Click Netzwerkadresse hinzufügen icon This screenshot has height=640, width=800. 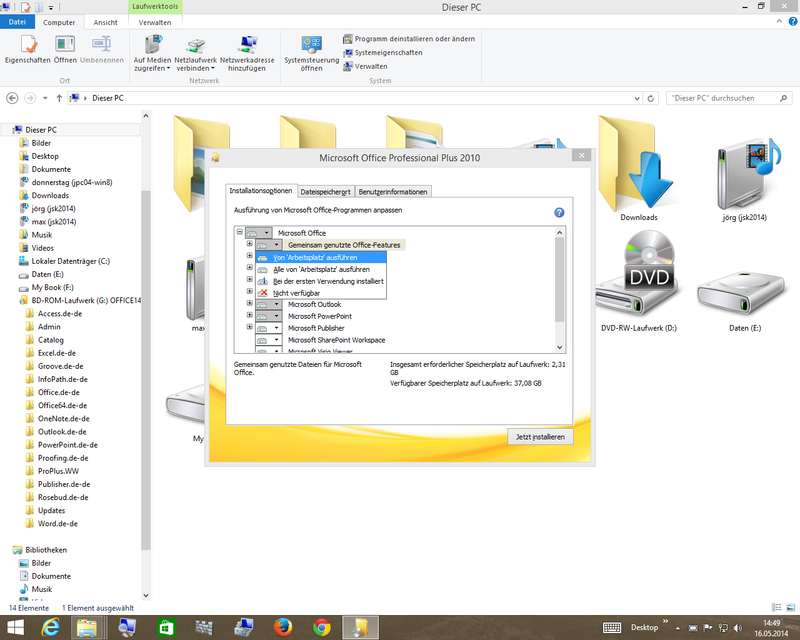245,48
